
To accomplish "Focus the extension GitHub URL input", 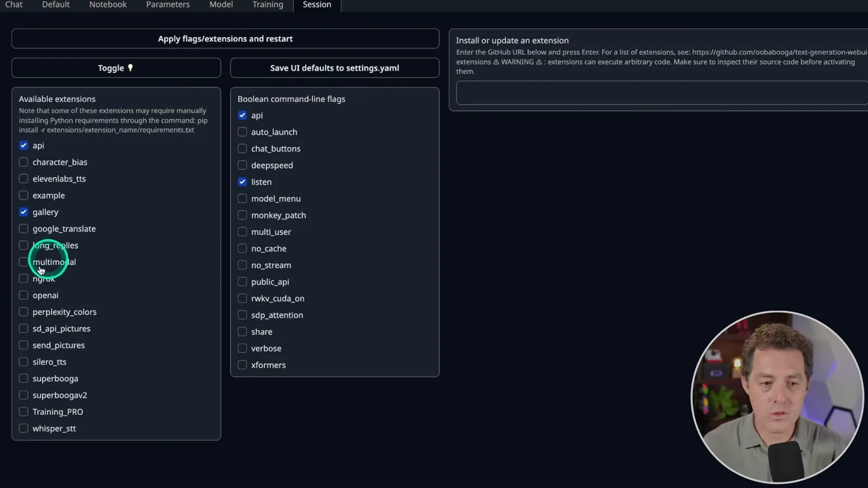I will coord(662,93).
